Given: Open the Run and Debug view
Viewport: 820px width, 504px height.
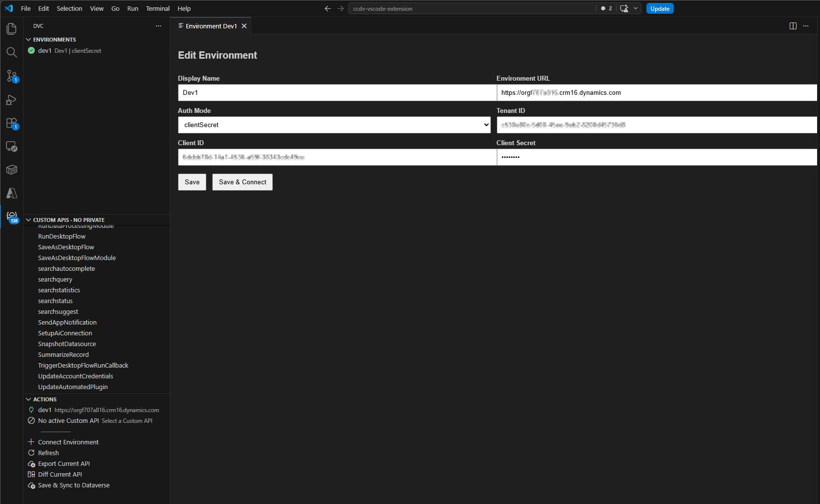Looking at the screenshot, I should [x=12, y=100].
